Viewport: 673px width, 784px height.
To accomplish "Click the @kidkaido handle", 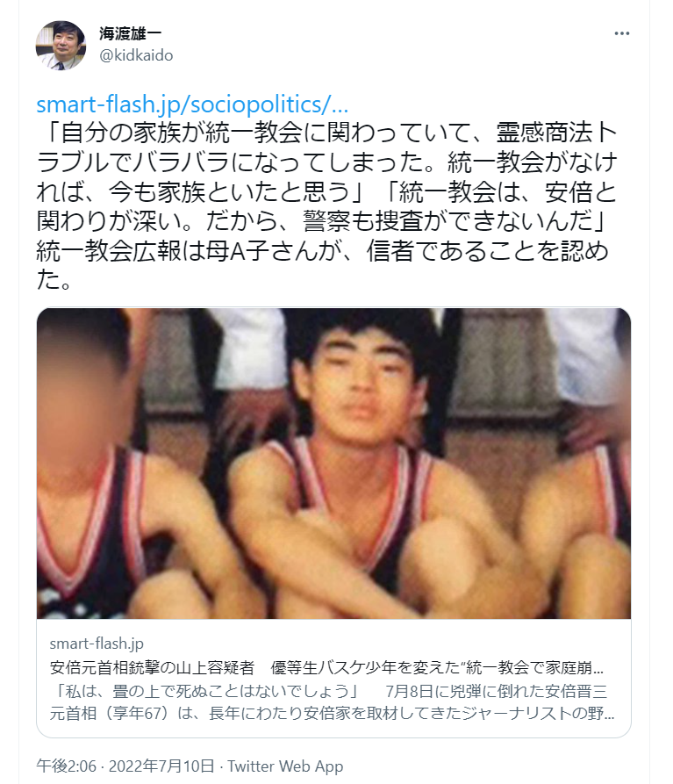I will point(136,55).
